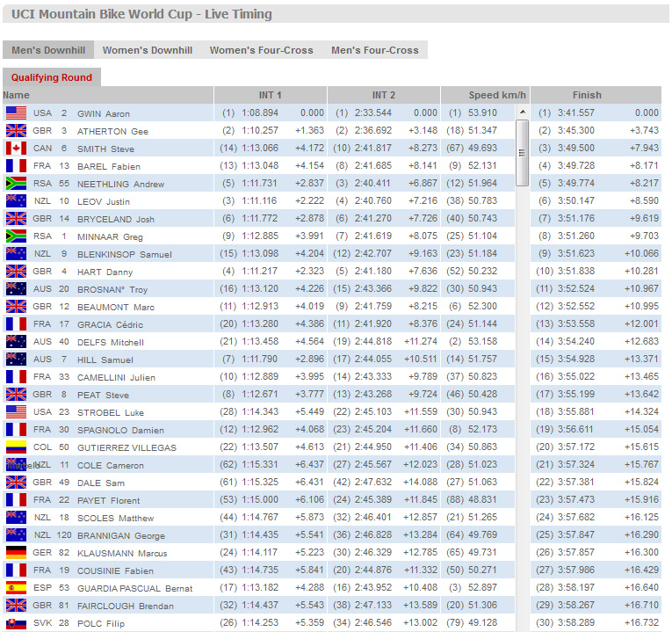Click Spanish flag beside GUARDIA PASCUAL Bernat
Screen dimensions: 672x632
coord(17,588)
